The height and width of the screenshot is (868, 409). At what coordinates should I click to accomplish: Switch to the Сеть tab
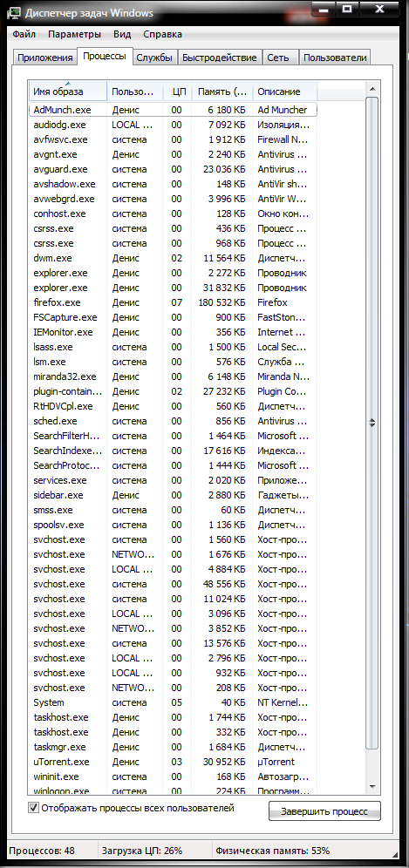pyautogui.click(x=280, y=58)
